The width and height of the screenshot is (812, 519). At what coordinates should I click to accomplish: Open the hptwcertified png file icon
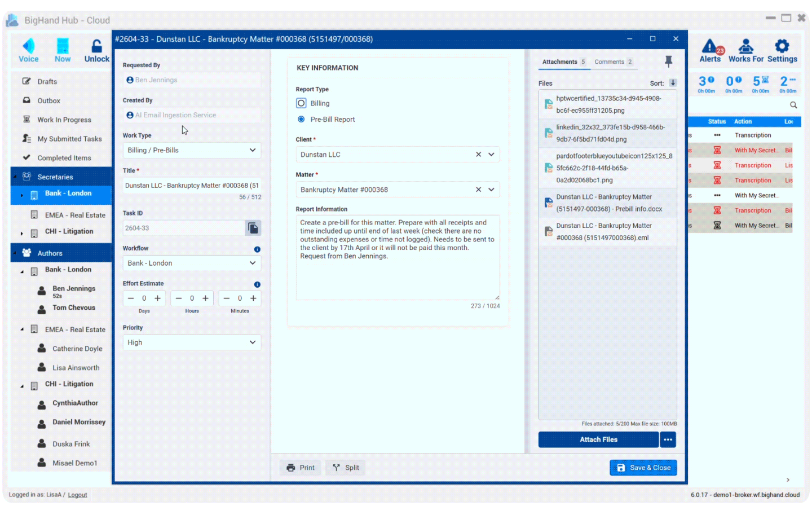(548, 104)
